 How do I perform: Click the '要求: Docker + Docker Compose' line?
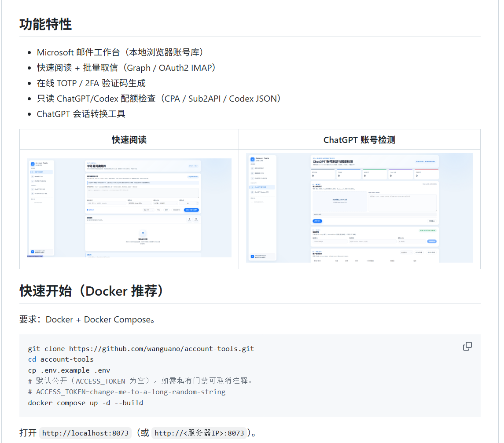pyautogui.click(x=87, y=320)
